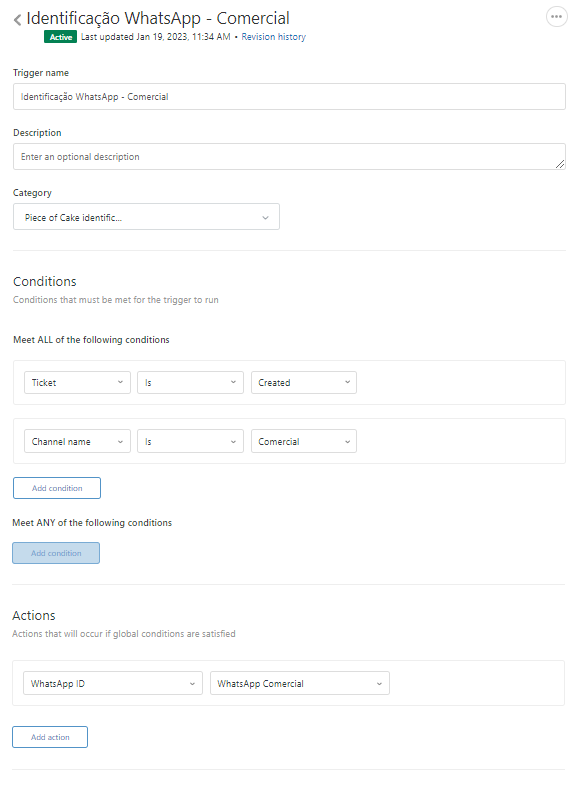This screenshot has width=581, height=793.
Task: Click the chevron arrow in Category field
Action: pyautogui.click(x=265, y=218)
